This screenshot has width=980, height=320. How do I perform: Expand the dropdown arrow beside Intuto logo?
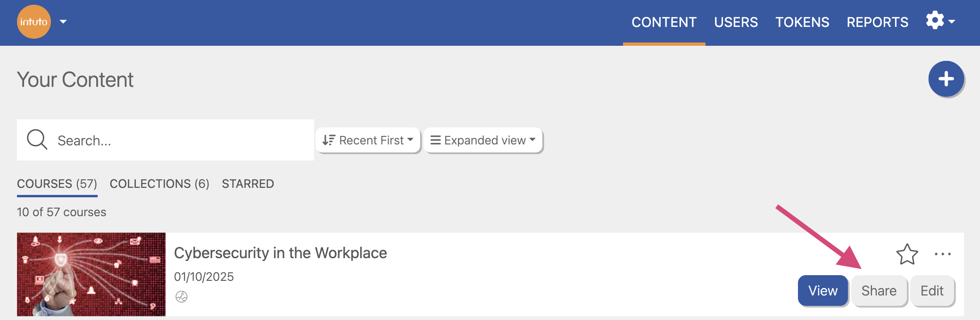point(63,22)
